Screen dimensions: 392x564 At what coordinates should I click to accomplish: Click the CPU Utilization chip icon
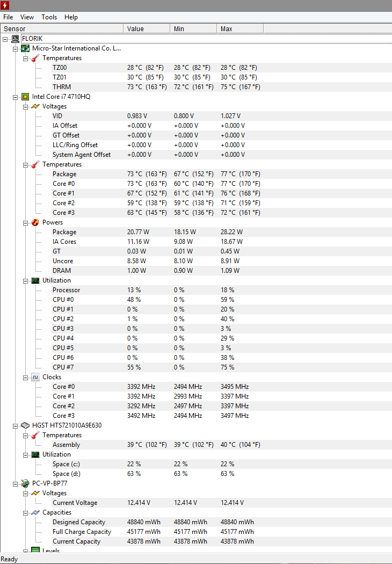click(x=35, y=280)
